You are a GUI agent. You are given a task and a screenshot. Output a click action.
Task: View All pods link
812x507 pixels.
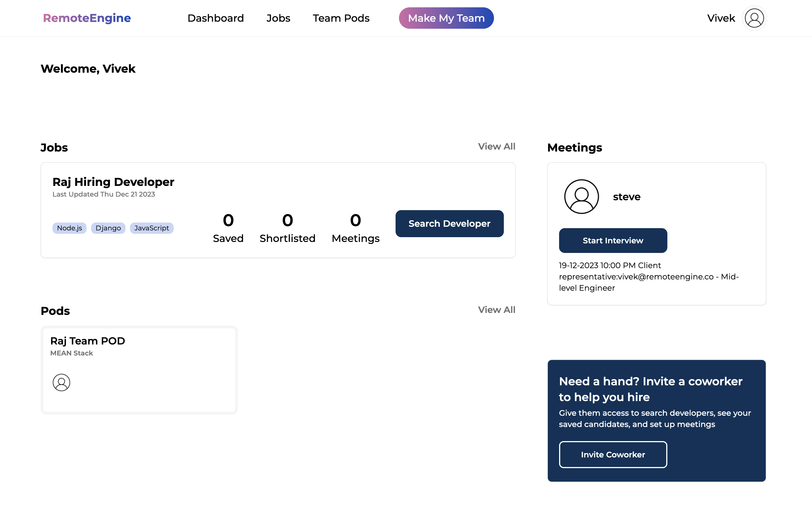point(496,310)
